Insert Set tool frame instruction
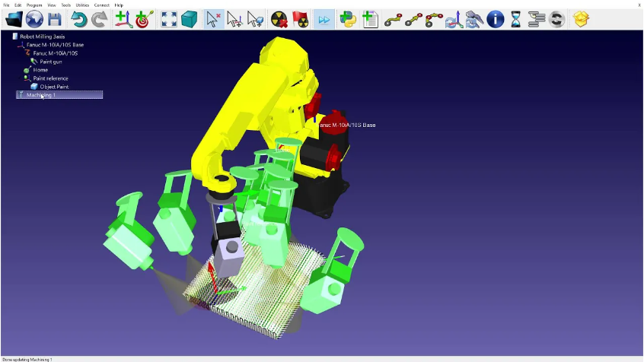 click(474, 19)
